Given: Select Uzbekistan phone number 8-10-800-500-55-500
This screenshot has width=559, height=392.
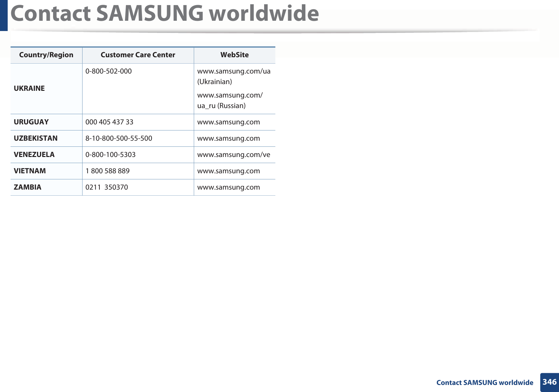Looking at the screenshot, I should click(x=119, y=138).
